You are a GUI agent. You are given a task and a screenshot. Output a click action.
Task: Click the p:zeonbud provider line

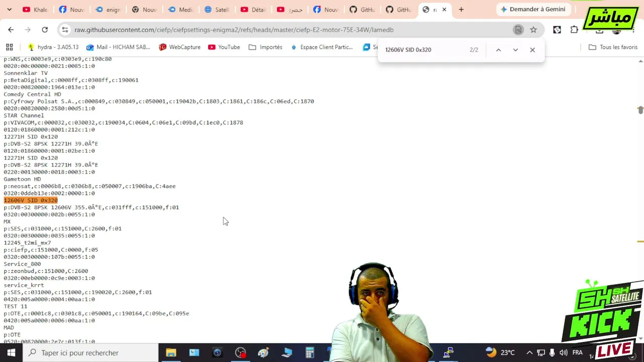pyautogui.click(x=46, y=271)
